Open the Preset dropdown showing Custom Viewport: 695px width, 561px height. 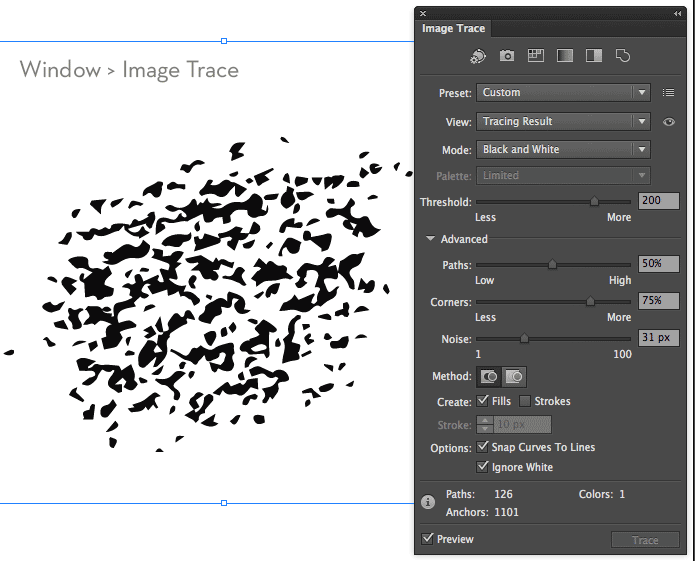[563, 93]
